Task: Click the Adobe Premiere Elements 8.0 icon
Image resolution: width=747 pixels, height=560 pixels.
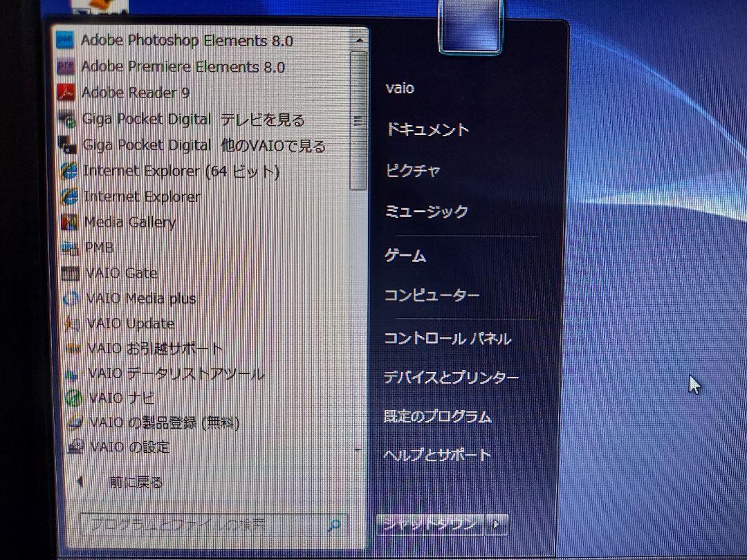Action: (x=65, y=66)
